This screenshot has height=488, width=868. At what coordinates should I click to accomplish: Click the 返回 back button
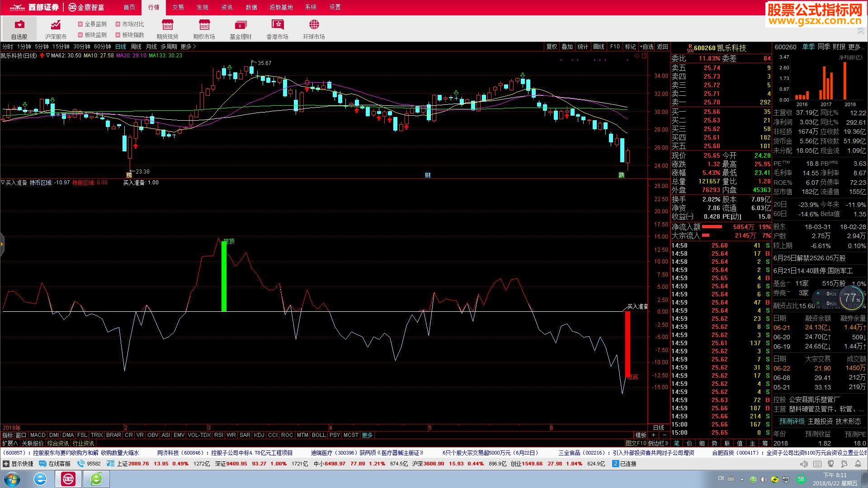[x=663, y=47]
